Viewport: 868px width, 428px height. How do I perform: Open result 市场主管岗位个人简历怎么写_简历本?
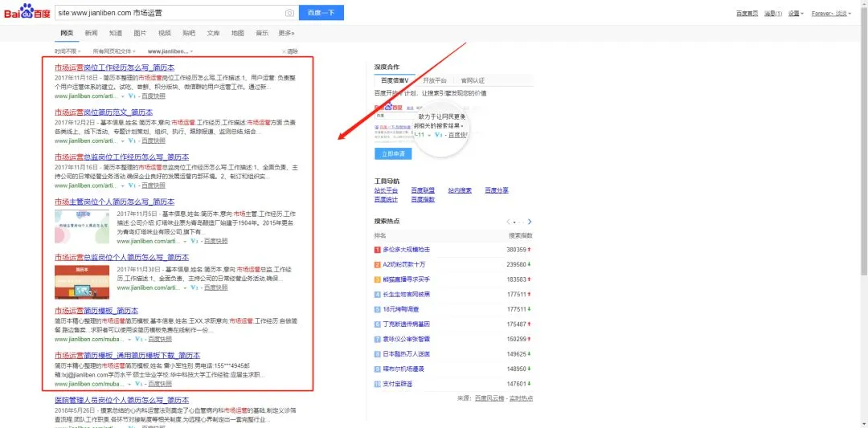pyautogui.click(x=114, y=202)
